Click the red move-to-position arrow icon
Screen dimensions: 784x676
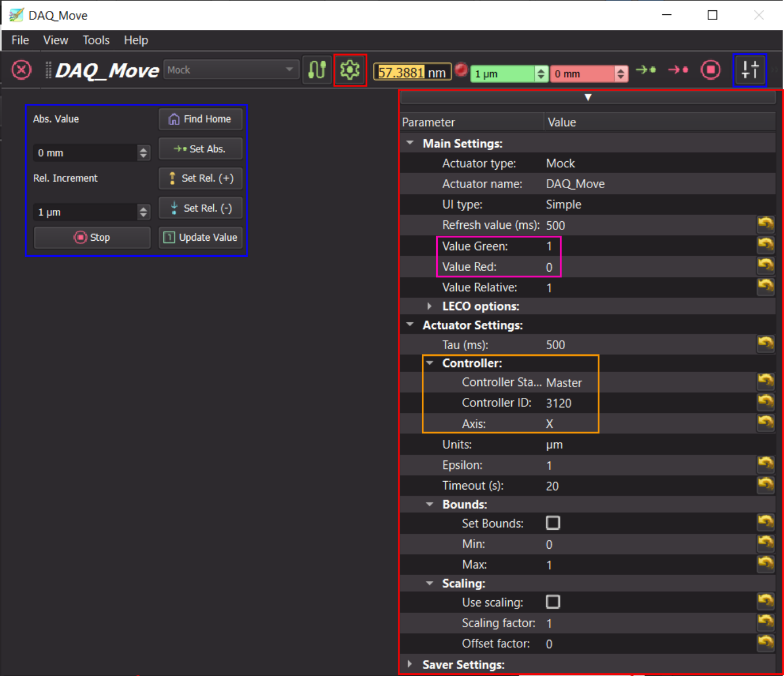tap(678, 70)
